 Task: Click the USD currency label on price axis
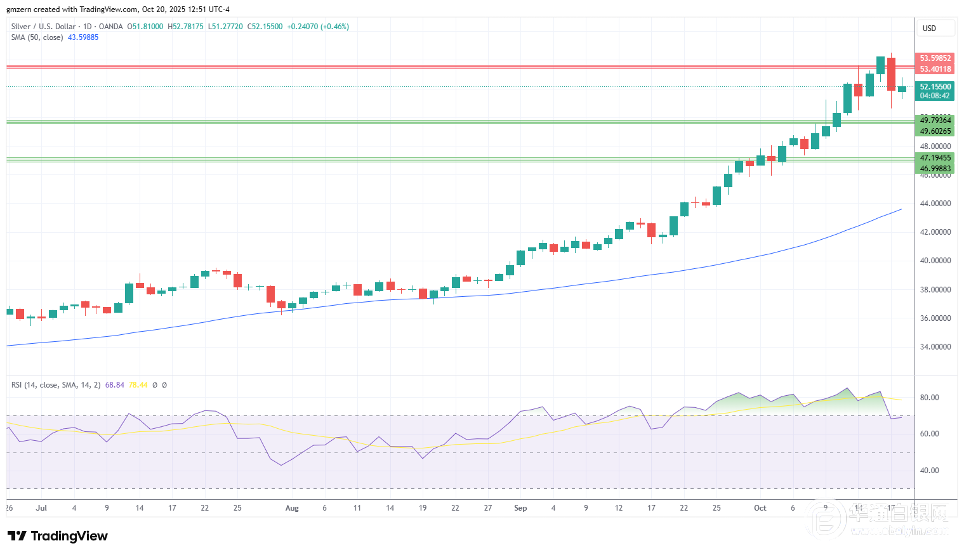pyautogui.click(x=928, y=27)
